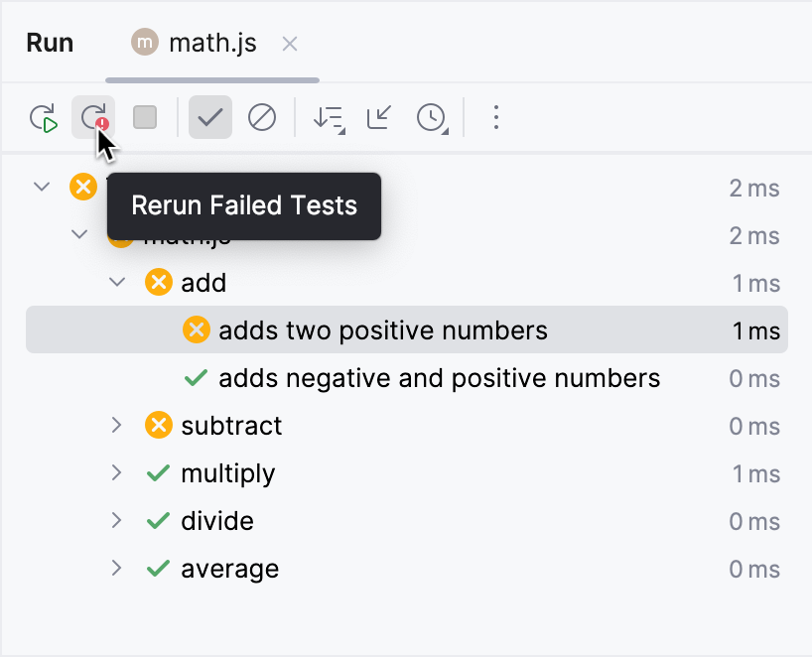This screenshot has width=812, height=657.
Task: Click the Rerun tests icon
Action: (x=45, y=117)
